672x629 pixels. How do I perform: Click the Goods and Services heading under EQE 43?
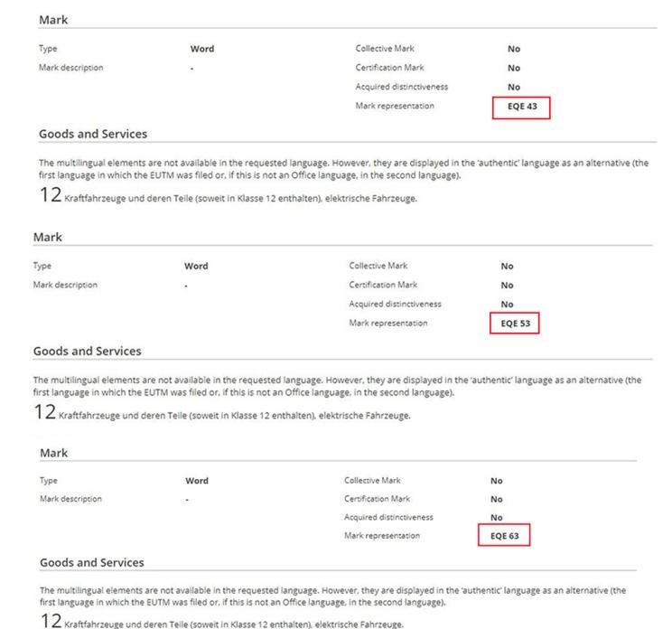(x=92, y=134)
